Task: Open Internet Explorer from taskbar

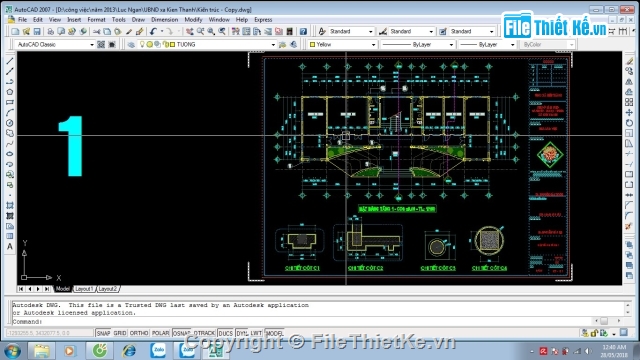Action: click(129, 351)
